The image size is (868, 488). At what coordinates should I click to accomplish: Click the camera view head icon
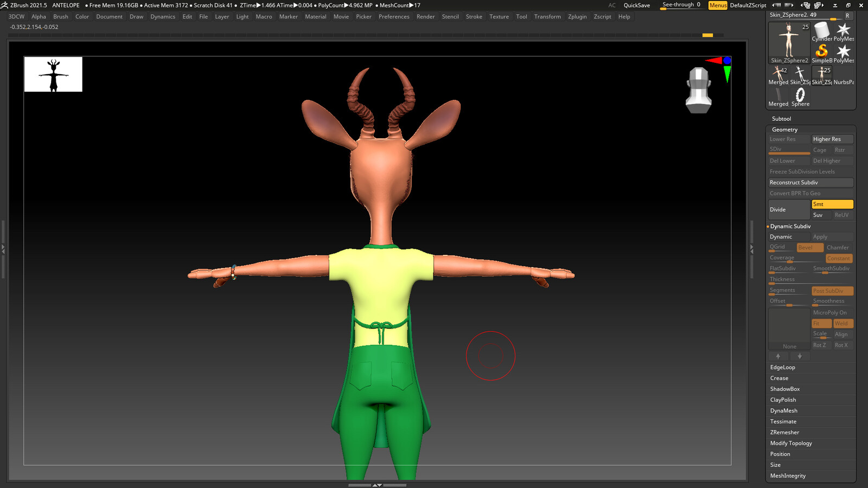(x=699, y=90)
